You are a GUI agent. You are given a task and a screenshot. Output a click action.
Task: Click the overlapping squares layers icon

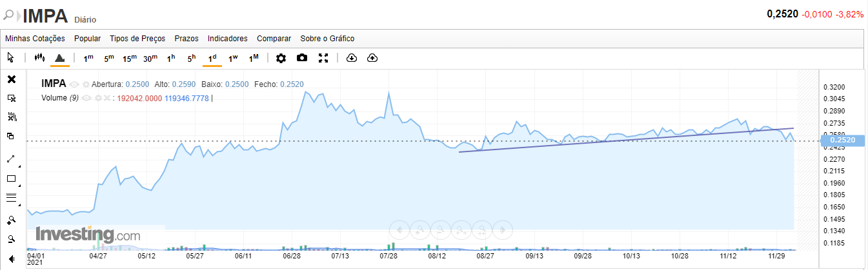coord(11,136)
